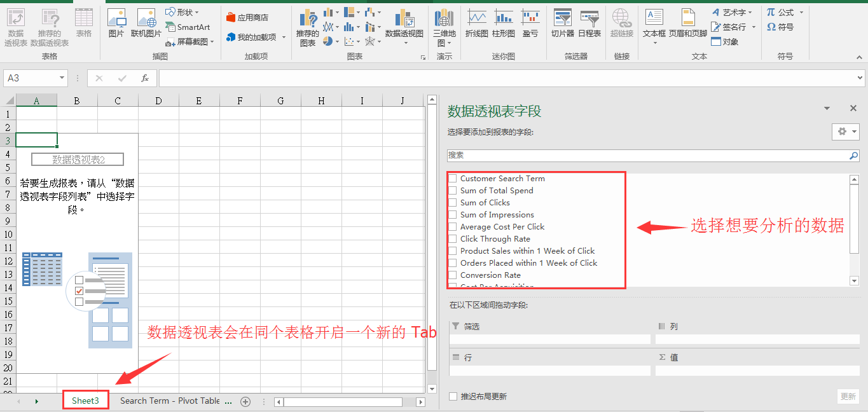This screenshot has height=412, width=868.
Task: Click the 搜索 field search box
Action: tap(647, 155)
